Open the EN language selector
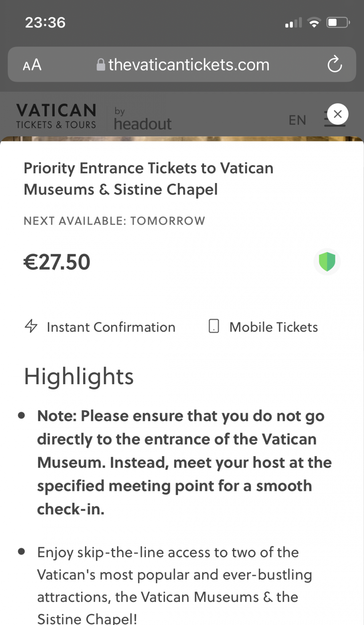The image size is (364, 625). click(x=297, y=120)
